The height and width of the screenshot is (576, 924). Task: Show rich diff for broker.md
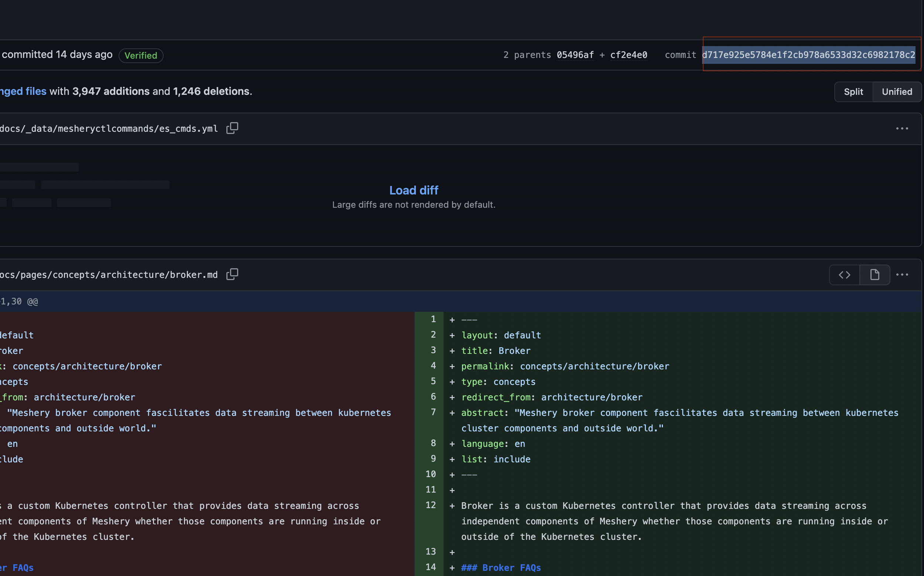click(875, 275)
